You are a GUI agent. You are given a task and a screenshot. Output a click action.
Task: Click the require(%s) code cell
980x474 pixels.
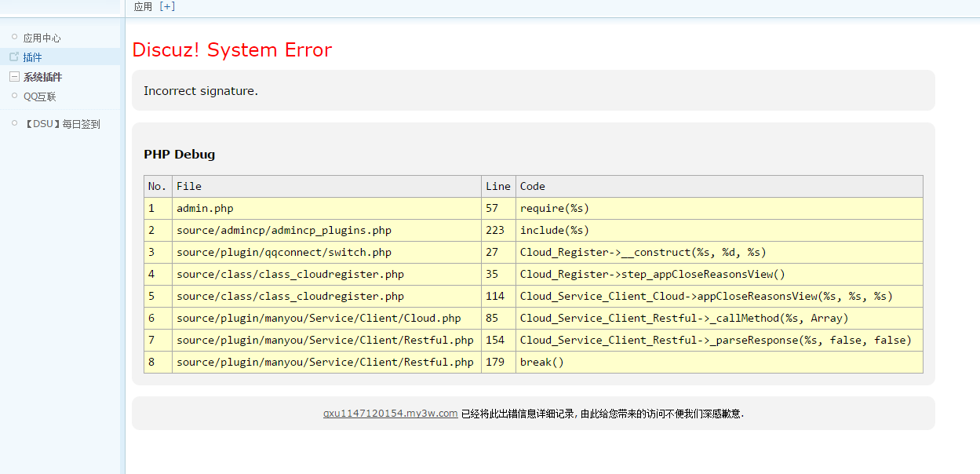click(x=720, y=208)
